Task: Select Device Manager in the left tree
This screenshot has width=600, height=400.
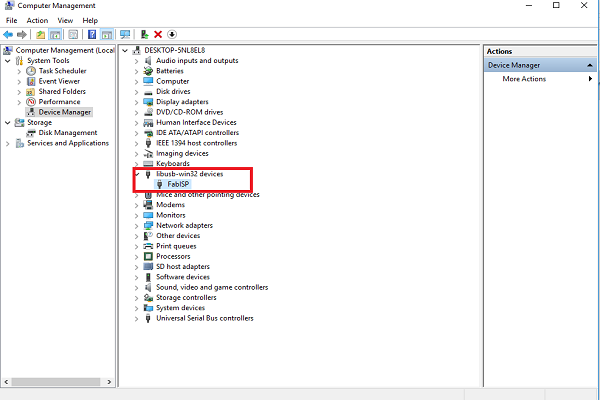Action: [65, 112]
